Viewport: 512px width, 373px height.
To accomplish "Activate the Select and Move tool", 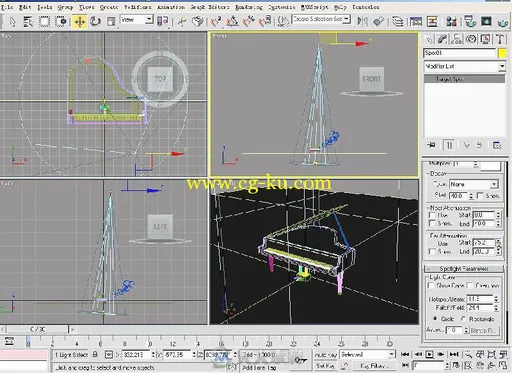I will (80, 22).
